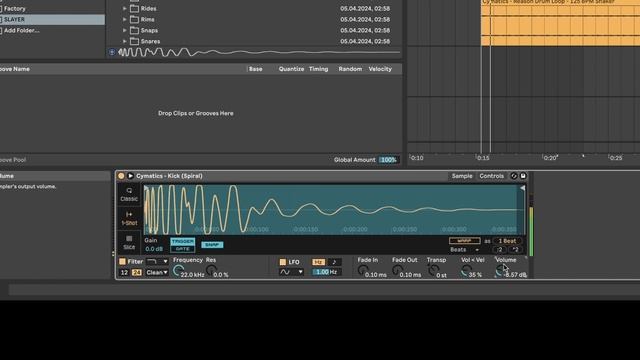Set LFO rate mode to Hz
This screenshot has height=360, width=640.
318,262
